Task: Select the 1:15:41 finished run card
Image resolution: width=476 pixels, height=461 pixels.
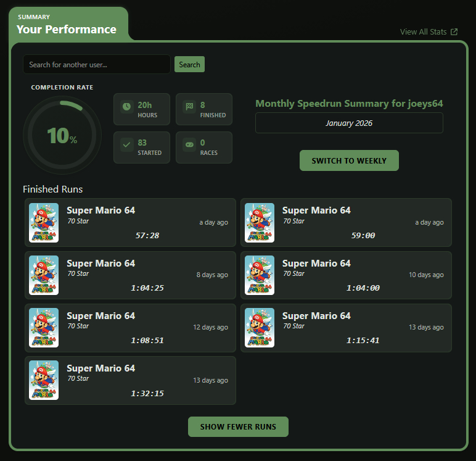Action: tap(363, 328)
